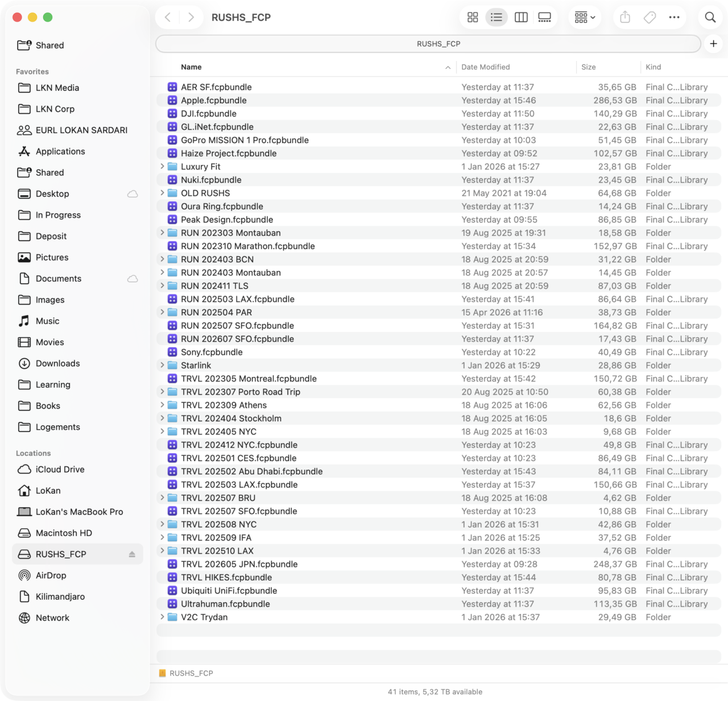Image resolution: width=728 pixels, height=701 pixels.
Task: Click the AirDrop sidebar icon
Action: pyautogui.click(x=24, y=575)
